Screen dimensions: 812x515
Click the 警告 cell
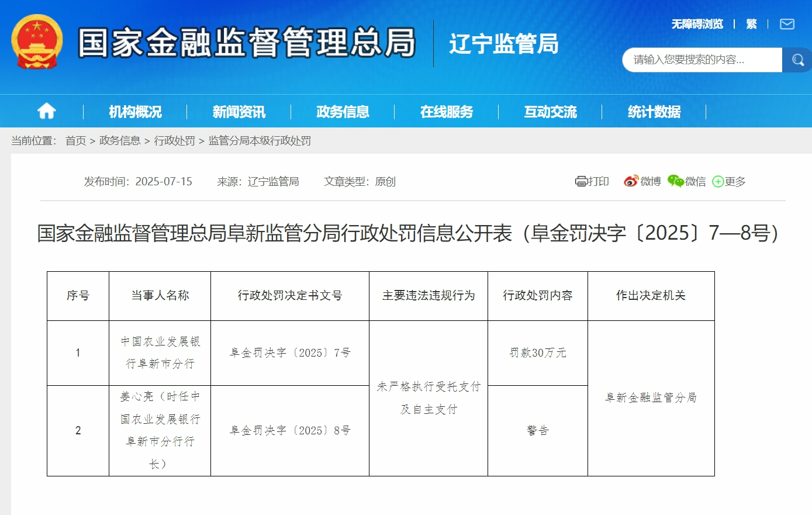(x=538, y=431)
